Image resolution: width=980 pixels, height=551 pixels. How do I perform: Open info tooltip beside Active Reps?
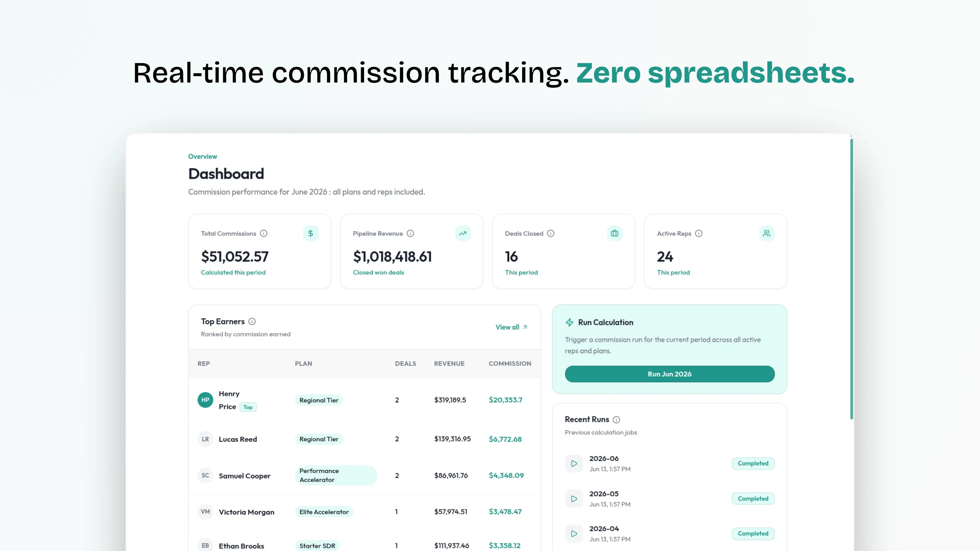(x=698, y=233)
